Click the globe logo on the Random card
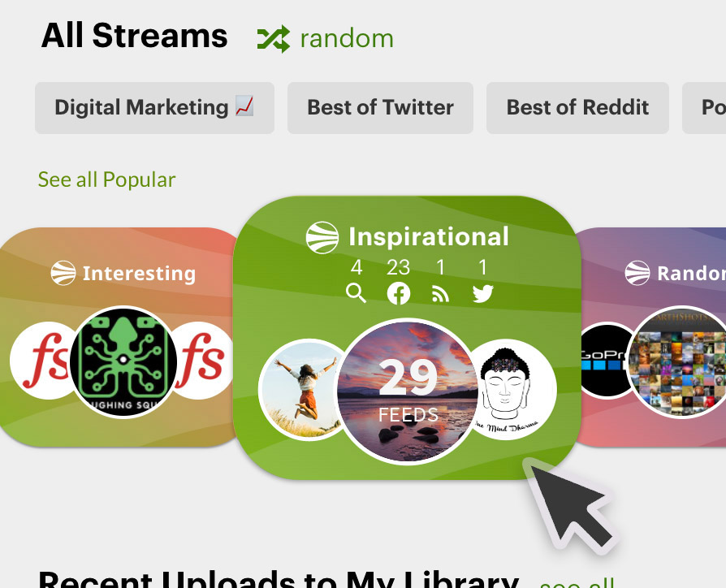The width and height of the screenshot is (726, 588). 637,273
